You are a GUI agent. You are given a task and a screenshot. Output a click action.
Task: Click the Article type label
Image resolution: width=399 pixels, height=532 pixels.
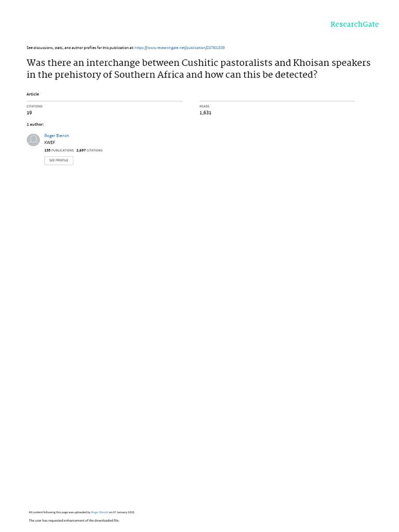(33, 95)
